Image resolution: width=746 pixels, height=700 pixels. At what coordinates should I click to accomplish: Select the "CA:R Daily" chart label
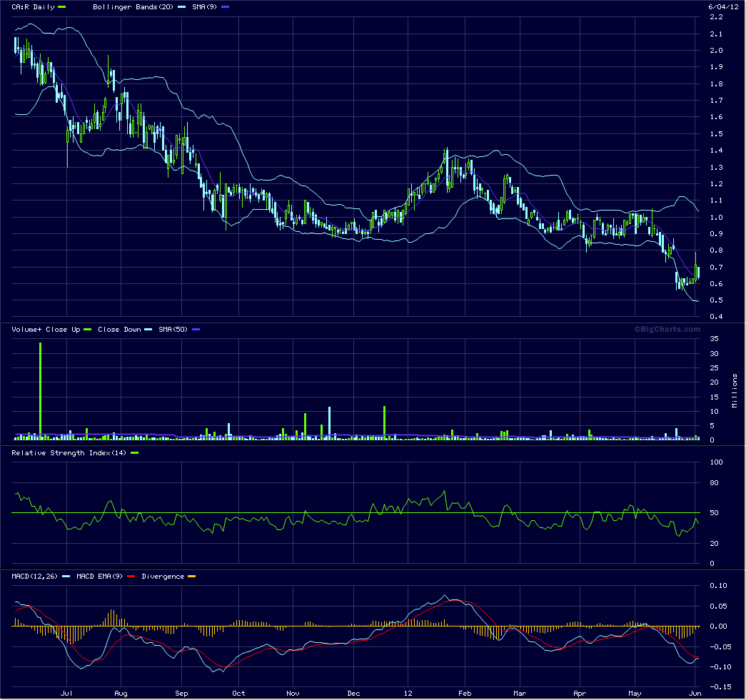pyautogui.click(x=33, y=7)
